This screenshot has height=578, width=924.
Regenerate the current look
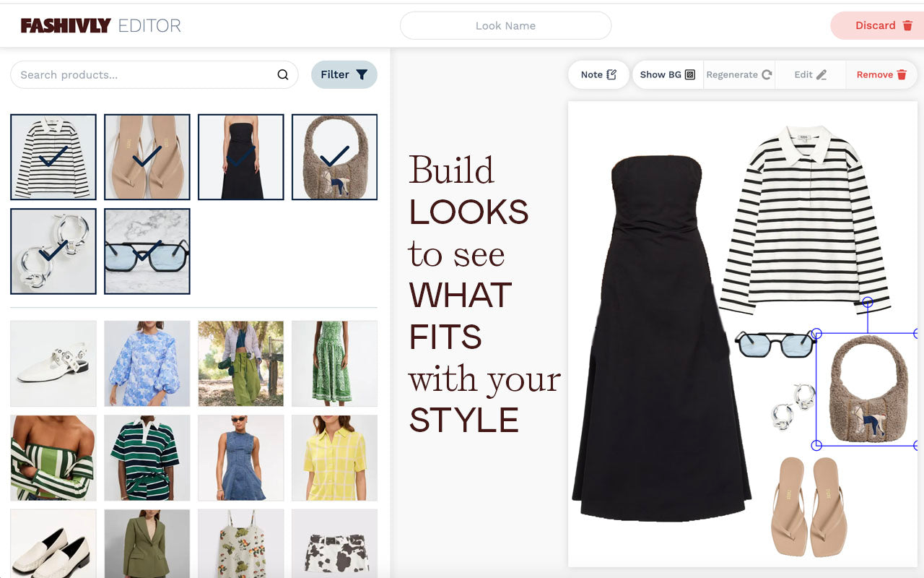[737, 74]
